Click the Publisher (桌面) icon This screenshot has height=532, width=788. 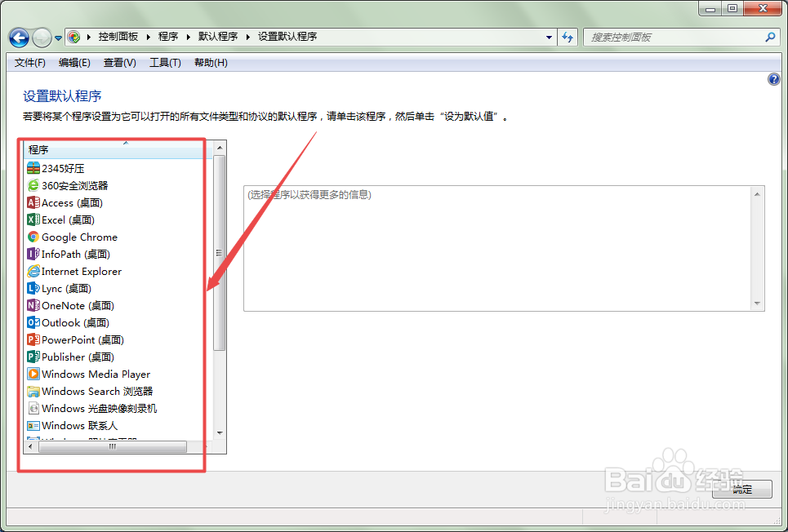pos(33,357)
